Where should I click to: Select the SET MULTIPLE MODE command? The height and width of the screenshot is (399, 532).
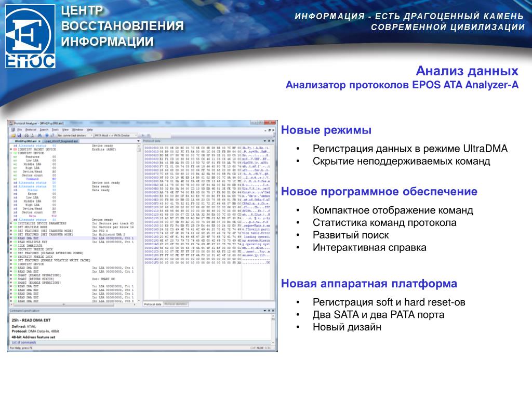(x=33, y=228)
